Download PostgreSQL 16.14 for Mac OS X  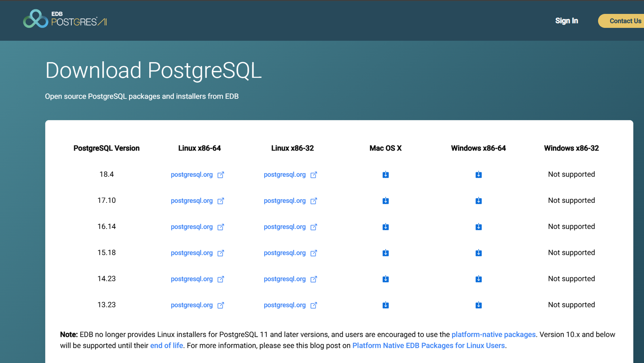386,227
